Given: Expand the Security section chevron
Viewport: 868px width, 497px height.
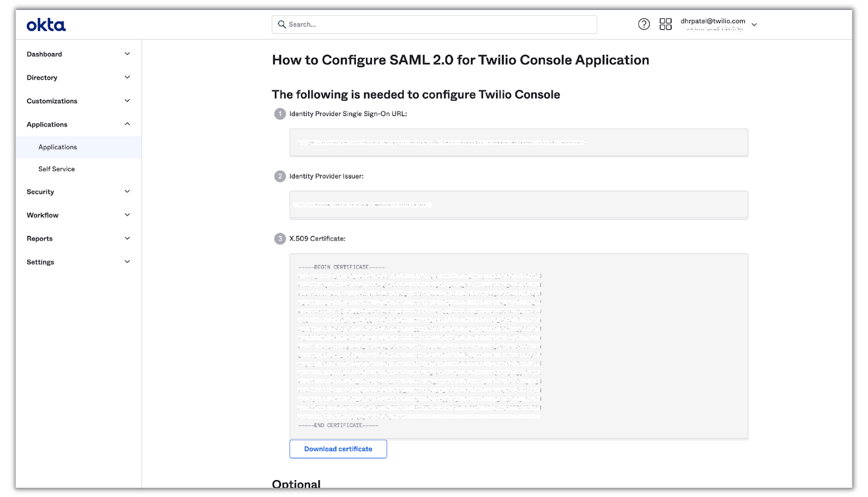Looking at the screenshot, I should tap(127, 192).
